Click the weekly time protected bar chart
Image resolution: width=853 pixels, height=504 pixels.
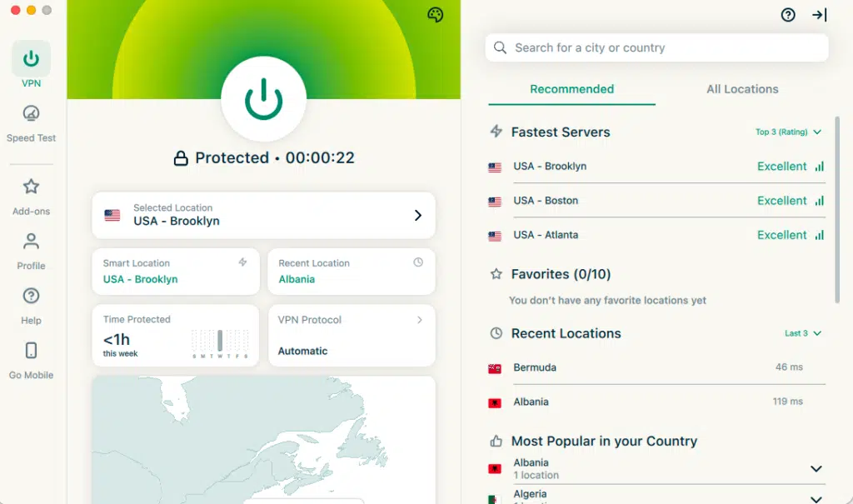tap(220, 343)
